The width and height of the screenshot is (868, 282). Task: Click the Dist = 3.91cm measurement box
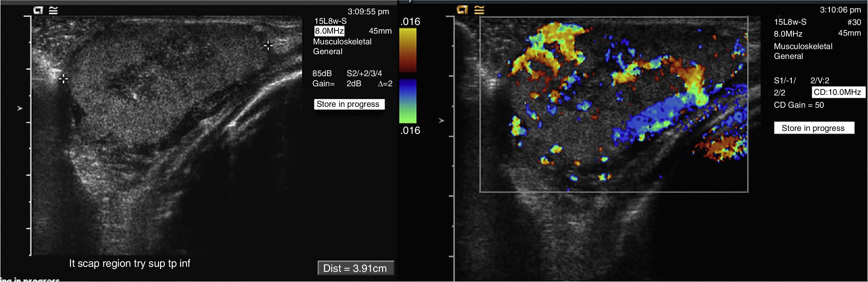pyautogui.click(x=355, y=268)
